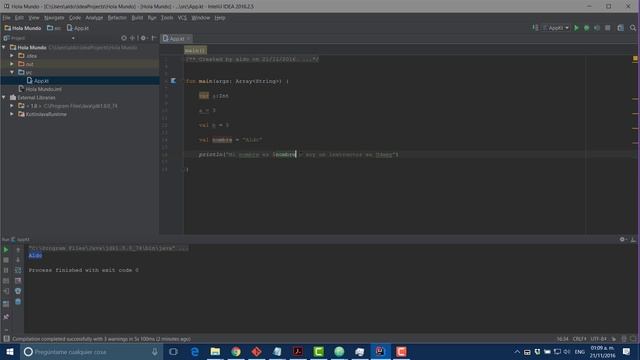Screen dimensions: 640x360
Task: Click yellow inspection indicator at editor top right
Action: 635,59
